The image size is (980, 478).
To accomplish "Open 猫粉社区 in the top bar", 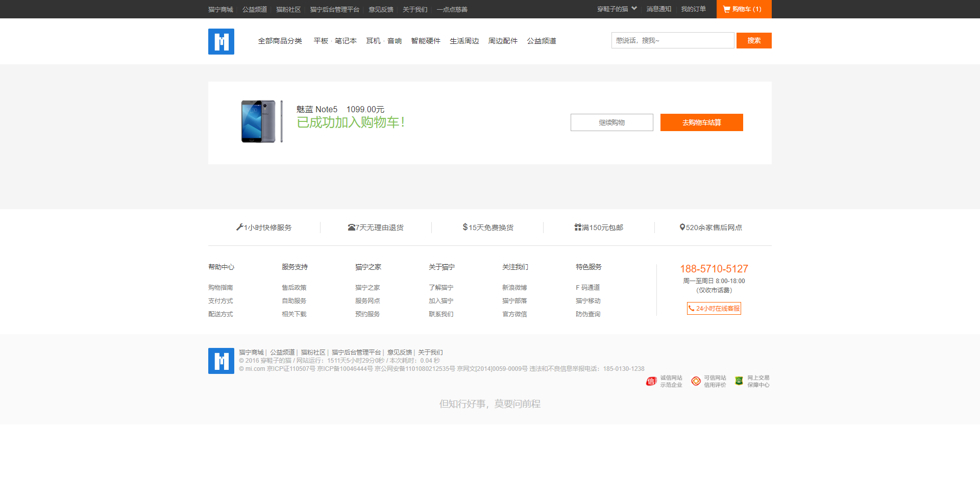I will (x=288, y=10).
